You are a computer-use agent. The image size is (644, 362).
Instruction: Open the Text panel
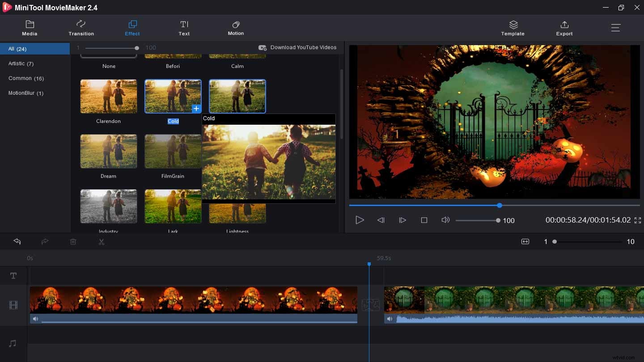coord(184,28)
